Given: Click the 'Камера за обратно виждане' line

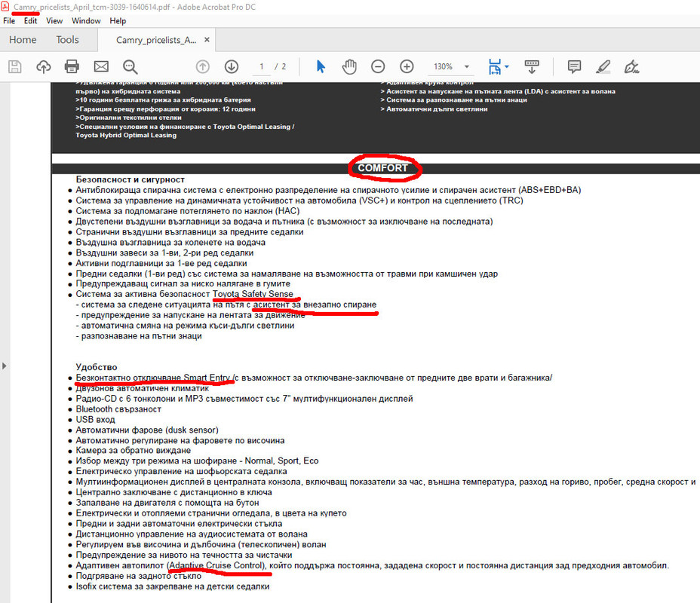Looking at the screenshot, I should pyautogui.click(x=133, y=451).
